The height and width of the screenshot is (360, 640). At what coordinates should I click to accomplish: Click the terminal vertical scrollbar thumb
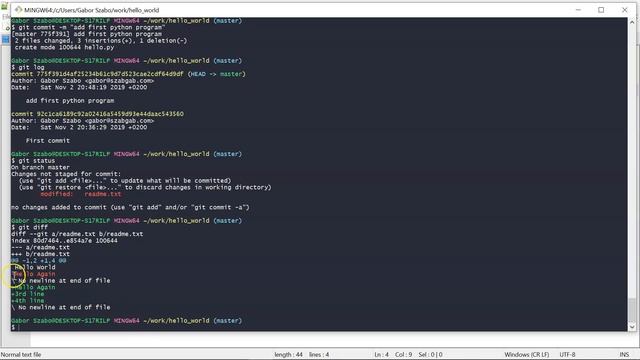click(x=632, y=310)
